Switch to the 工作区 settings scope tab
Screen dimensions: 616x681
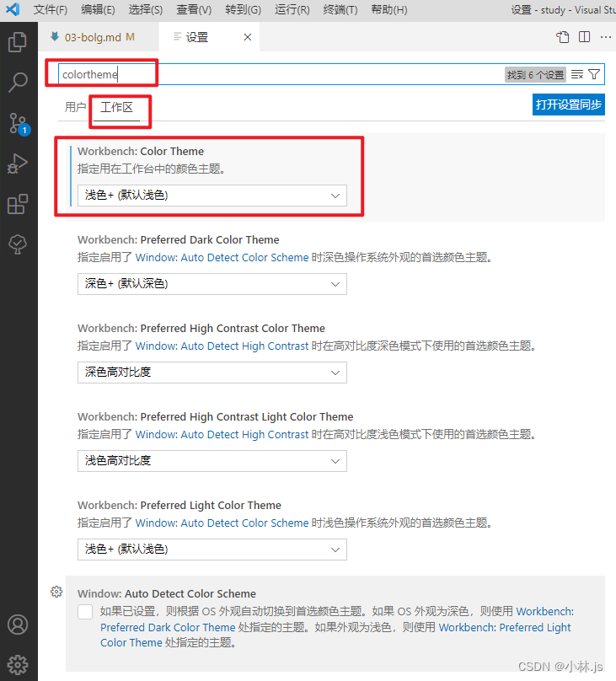[116, 107]
